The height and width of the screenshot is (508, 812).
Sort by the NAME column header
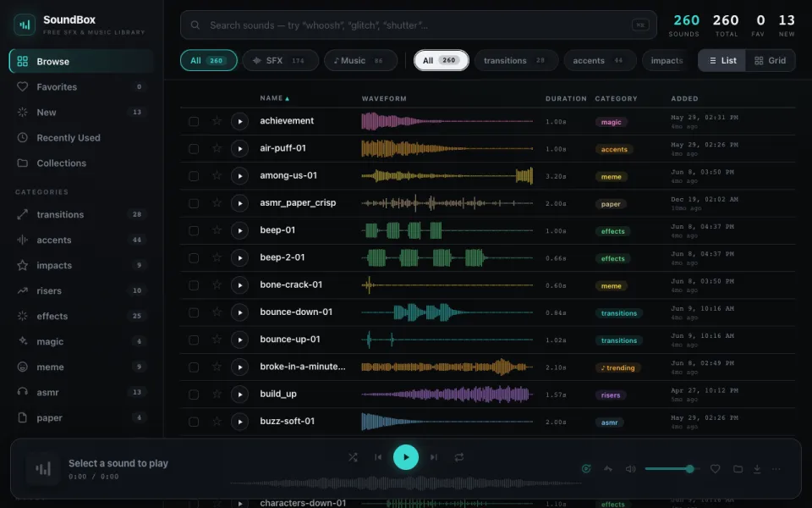(274, 98)
